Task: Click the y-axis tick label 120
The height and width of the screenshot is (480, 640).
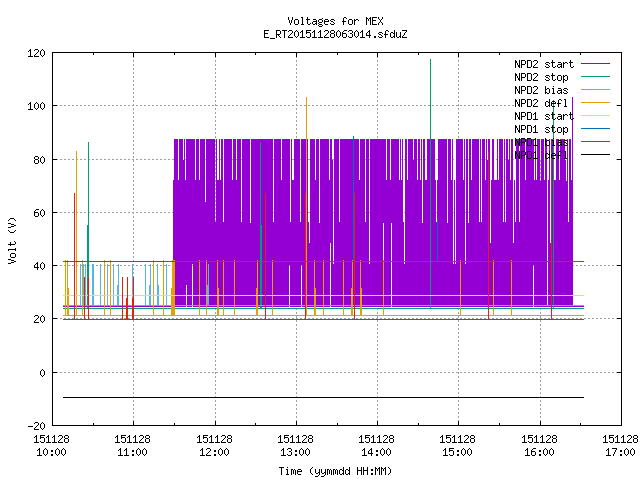Action: tap(36, 53)
